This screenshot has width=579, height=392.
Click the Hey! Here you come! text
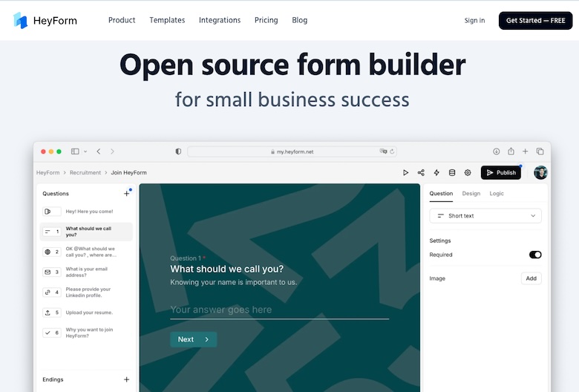coord(89,212)
